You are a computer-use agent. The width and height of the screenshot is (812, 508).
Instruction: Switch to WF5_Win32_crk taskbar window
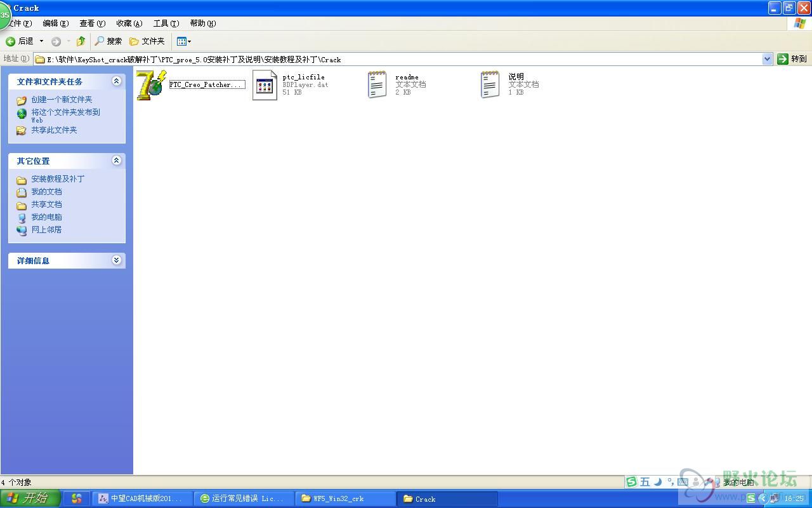pos(345,499)
